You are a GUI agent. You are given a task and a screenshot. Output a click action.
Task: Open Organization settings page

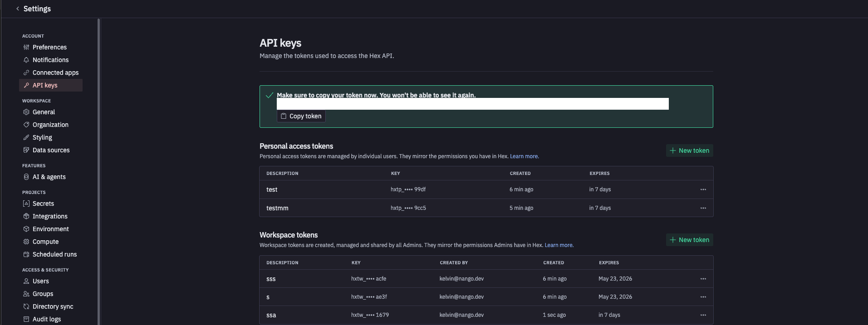pos(51,125)
